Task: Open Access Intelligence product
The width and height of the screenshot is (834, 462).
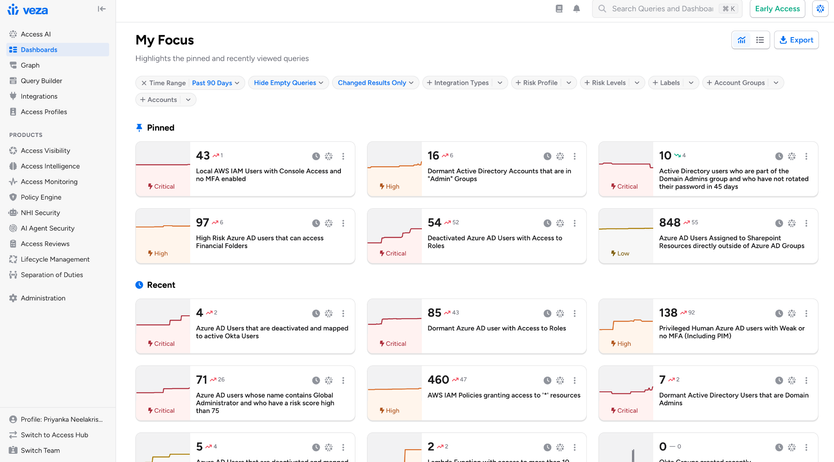Action: pyautogui.click(x=57, y=166)
